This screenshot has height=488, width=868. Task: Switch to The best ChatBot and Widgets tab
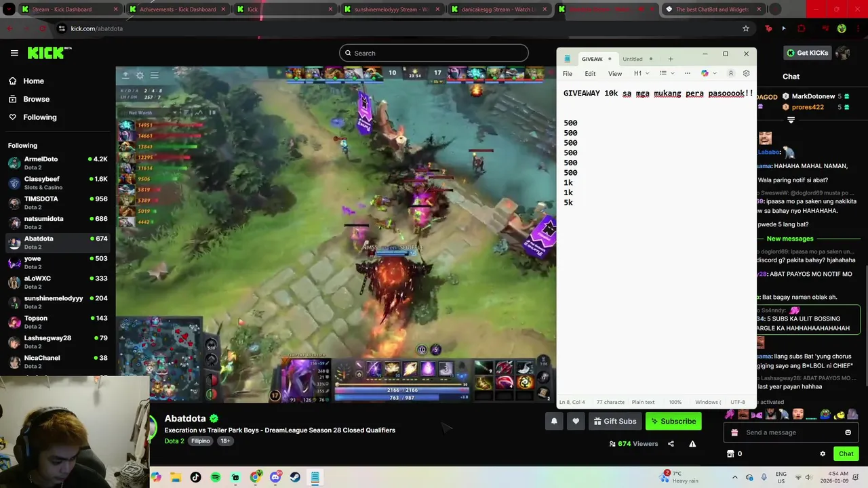713,9
